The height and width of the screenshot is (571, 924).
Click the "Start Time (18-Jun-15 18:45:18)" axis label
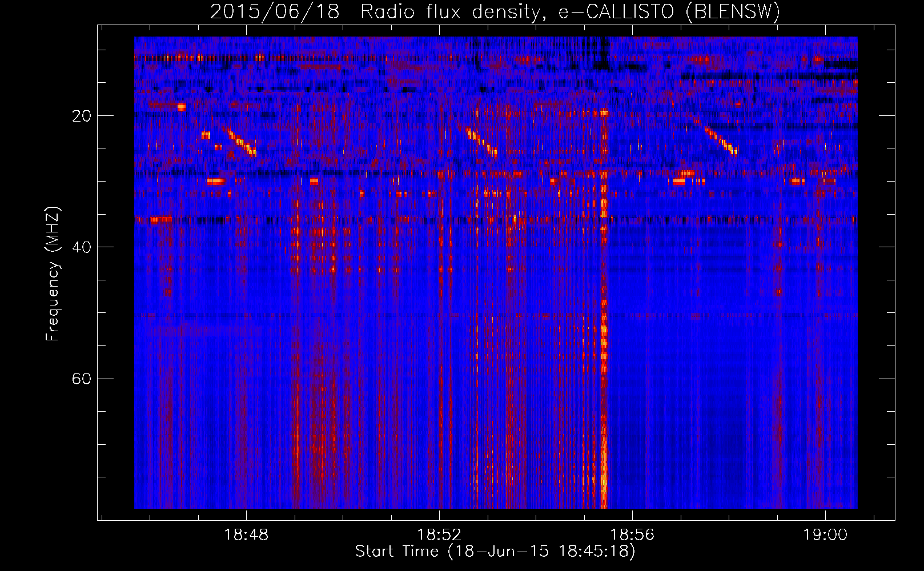coord(495,552)
